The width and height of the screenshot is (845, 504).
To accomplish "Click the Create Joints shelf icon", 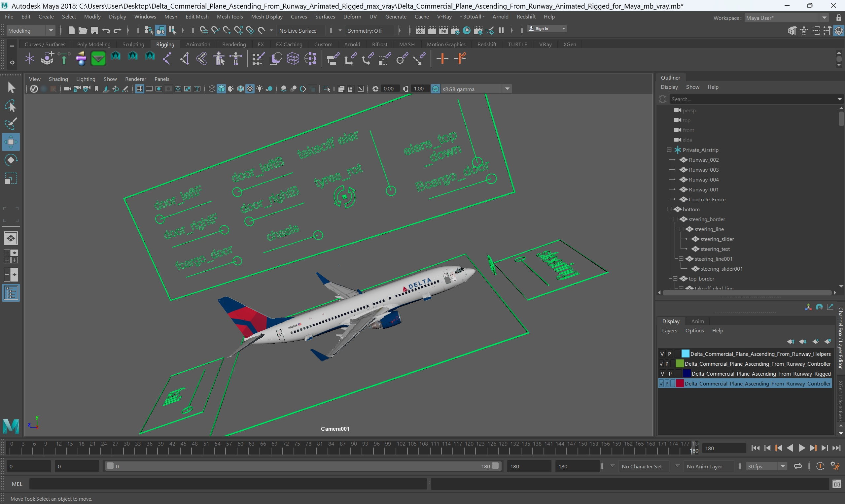I will click(167, 59).
